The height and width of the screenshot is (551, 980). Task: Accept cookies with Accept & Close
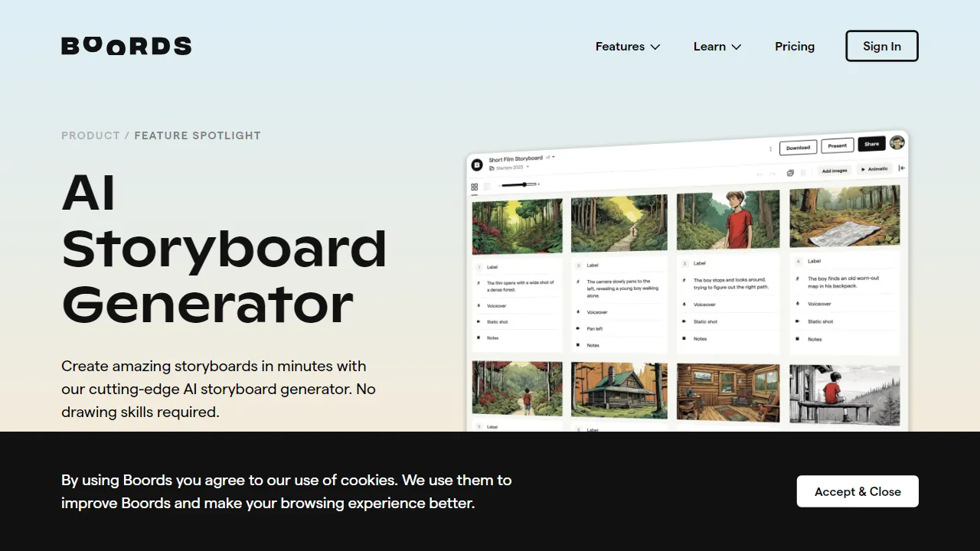coord(857,491)
